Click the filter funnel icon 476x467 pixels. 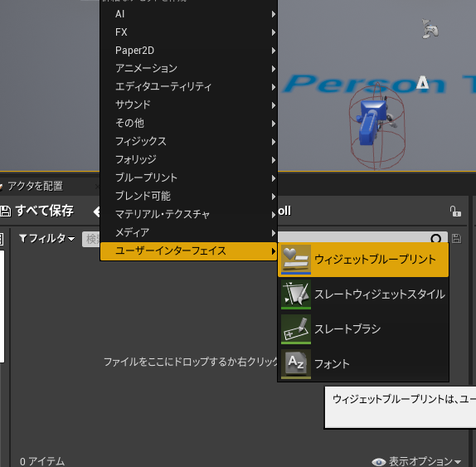[x=22, y=238]
